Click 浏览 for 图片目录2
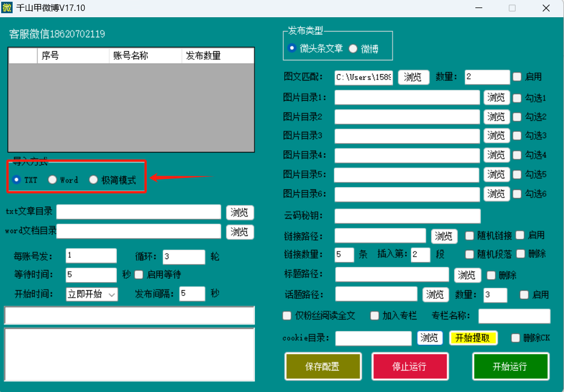The height and width of the screenshot is (392, 564). (496, 117)
